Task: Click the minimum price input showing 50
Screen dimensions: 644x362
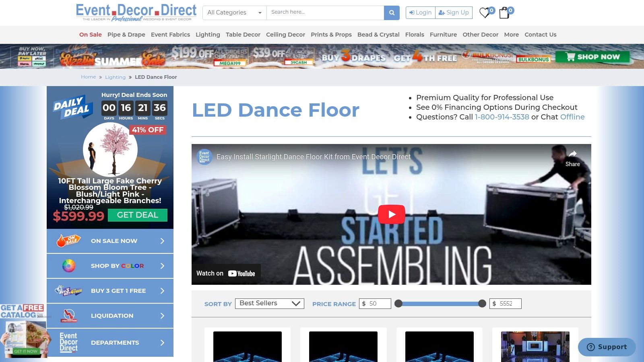Action: coord(375,304)
